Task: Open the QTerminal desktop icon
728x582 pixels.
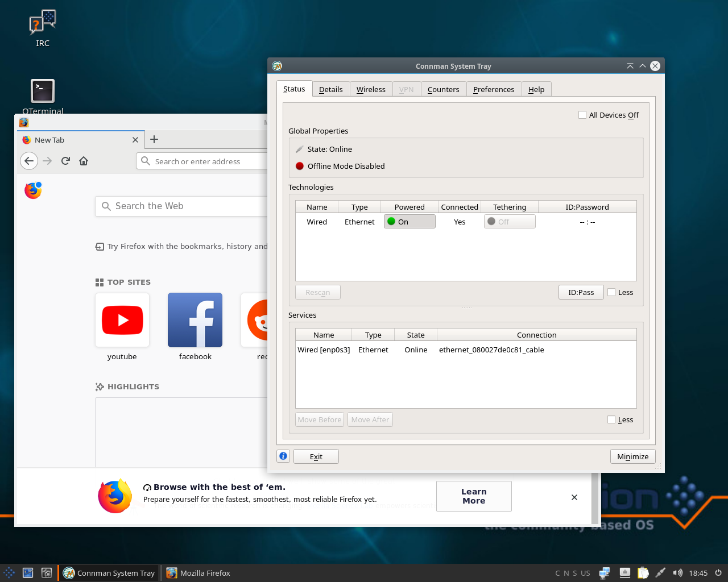Action: click(43, 95)
